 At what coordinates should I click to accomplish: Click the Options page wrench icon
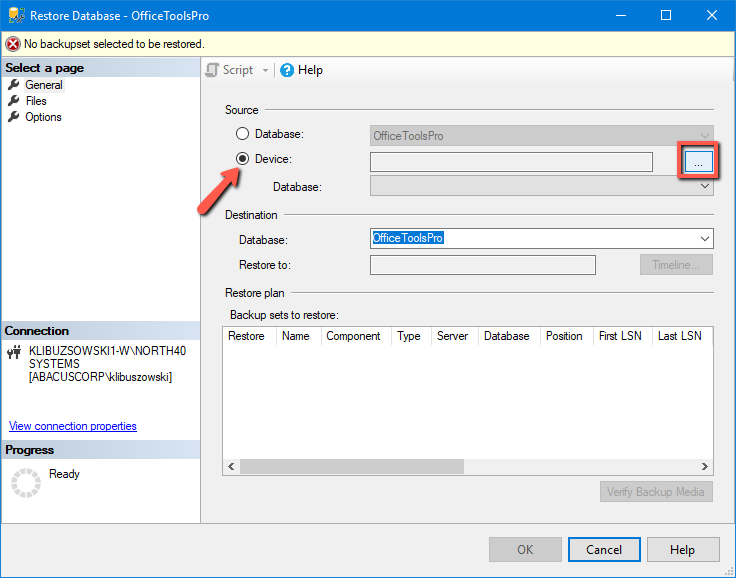(x=14, y=116)
